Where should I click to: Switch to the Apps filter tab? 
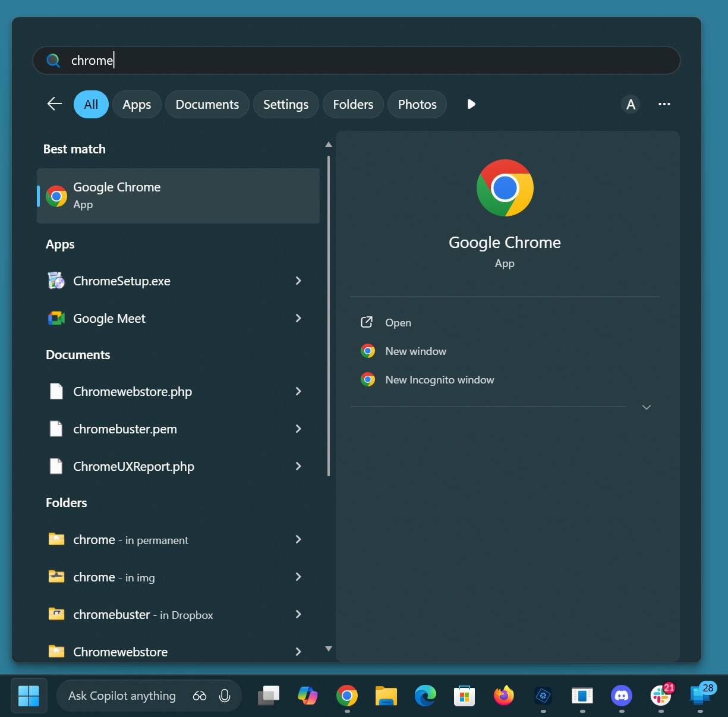(137, 105)
